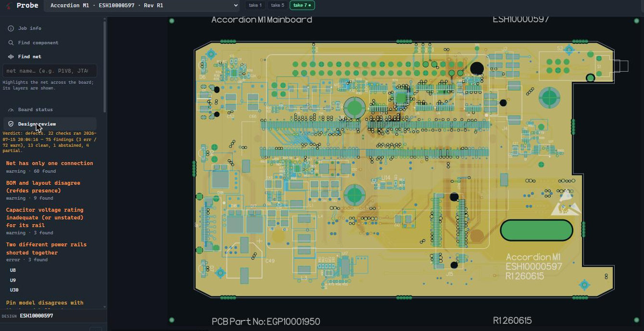Click 'Highlights the net across the board' hint
Screen dimensions: 644x331
[x=48, y=85]
